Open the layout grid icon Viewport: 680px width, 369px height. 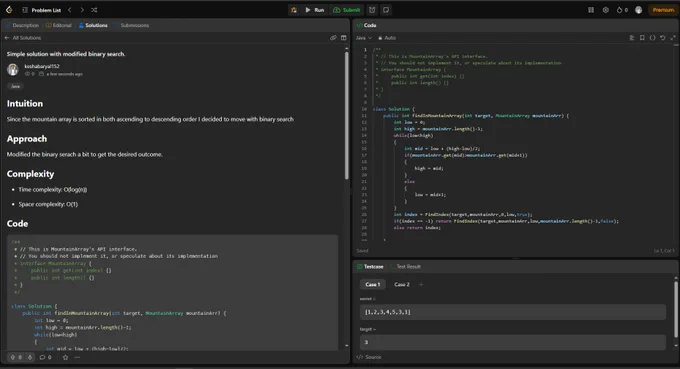(x=591, y=10)
